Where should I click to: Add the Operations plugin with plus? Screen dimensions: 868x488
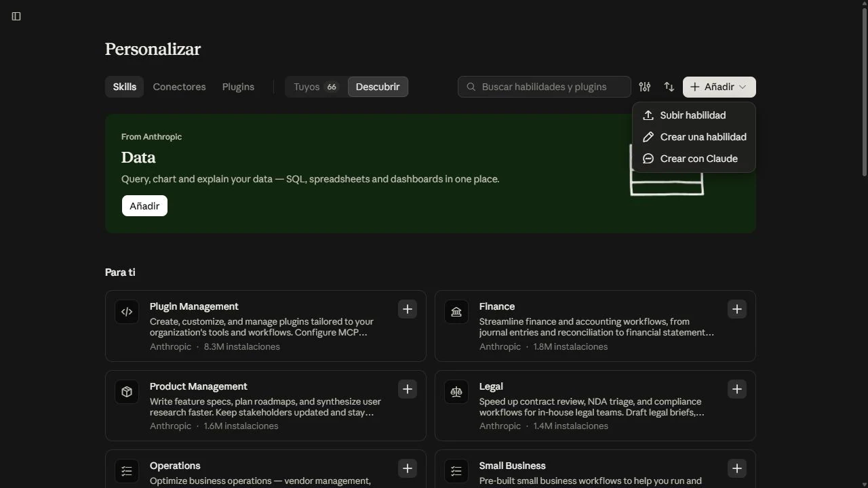[407, 468]
